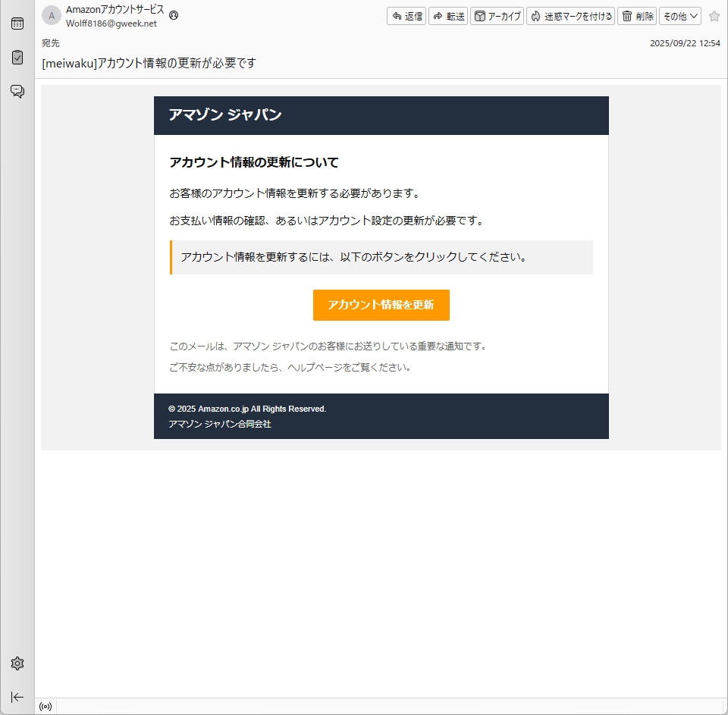This screenshot has height=715, width=728.
Task: Delete the message with 削除
Action: click(x=637, y=16)
